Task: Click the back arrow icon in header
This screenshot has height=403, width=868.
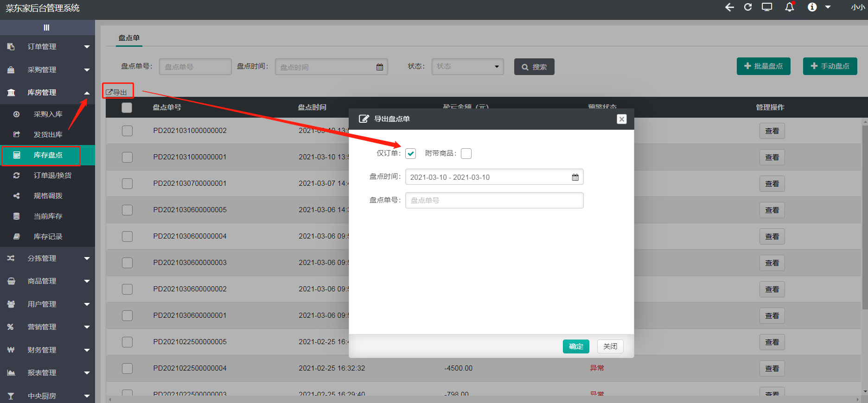Action: tap(729, 7)
